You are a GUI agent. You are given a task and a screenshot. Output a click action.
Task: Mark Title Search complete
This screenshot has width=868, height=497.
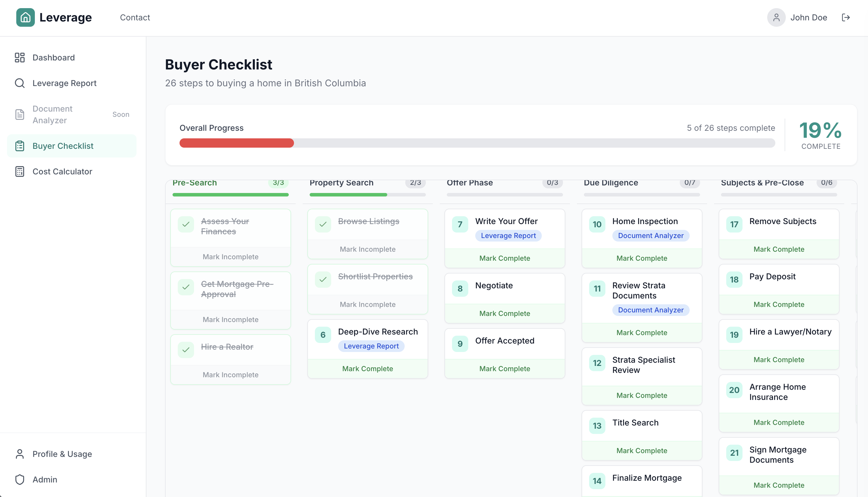[642, 450]
